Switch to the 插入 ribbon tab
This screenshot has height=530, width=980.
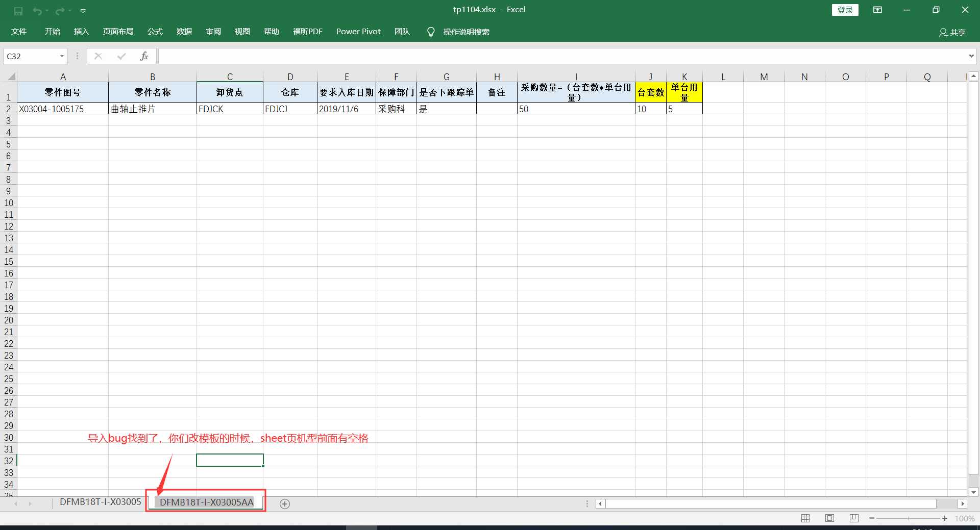click(81, 32)
